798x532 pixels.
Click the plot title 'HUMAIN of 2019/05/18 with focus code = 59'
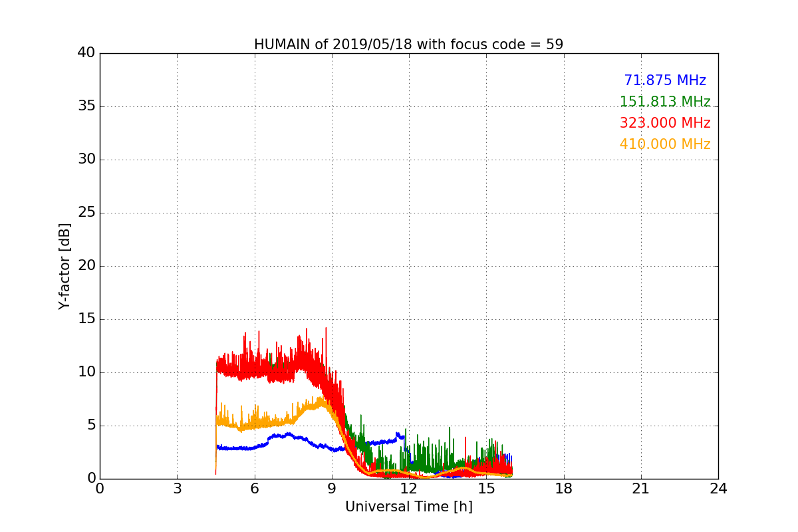coord(408,45)
